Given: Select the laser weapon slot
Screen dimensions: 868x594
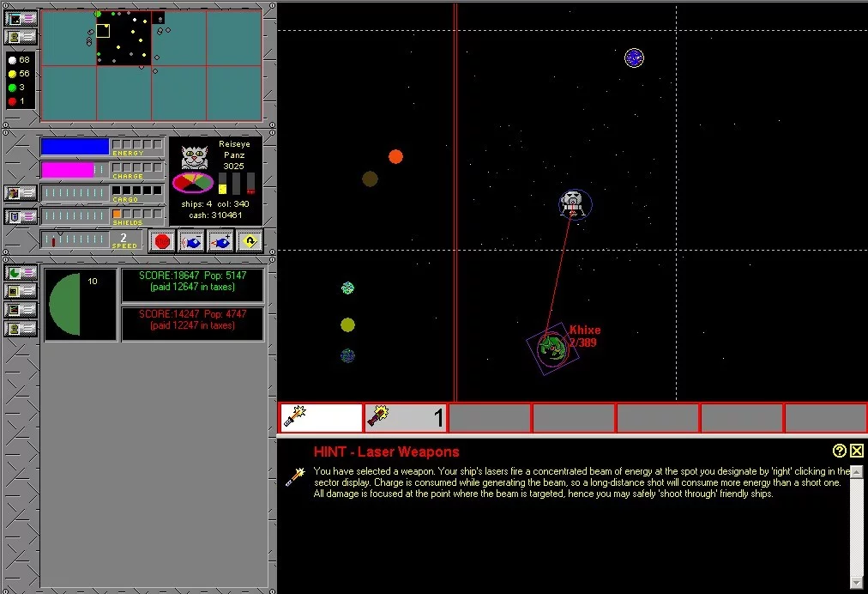Looking at the screenshot, I should click(321, 418).
